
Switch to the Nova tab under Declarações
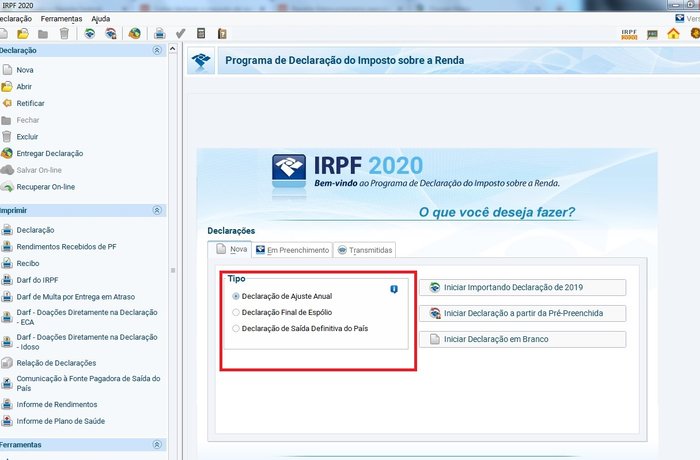pyautogui.click(x=230, y=249)
